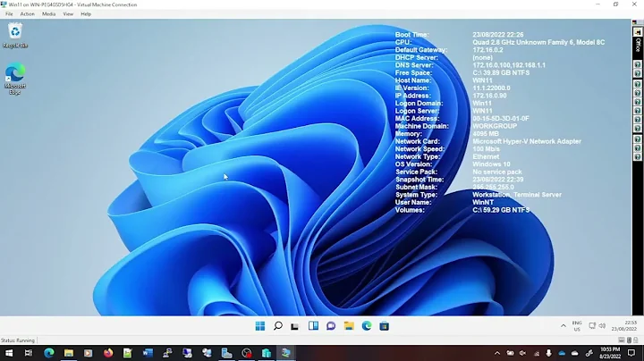Open host clock showing 10:53 PM
The width and height of the screenshot is (644, 361).
610,353
